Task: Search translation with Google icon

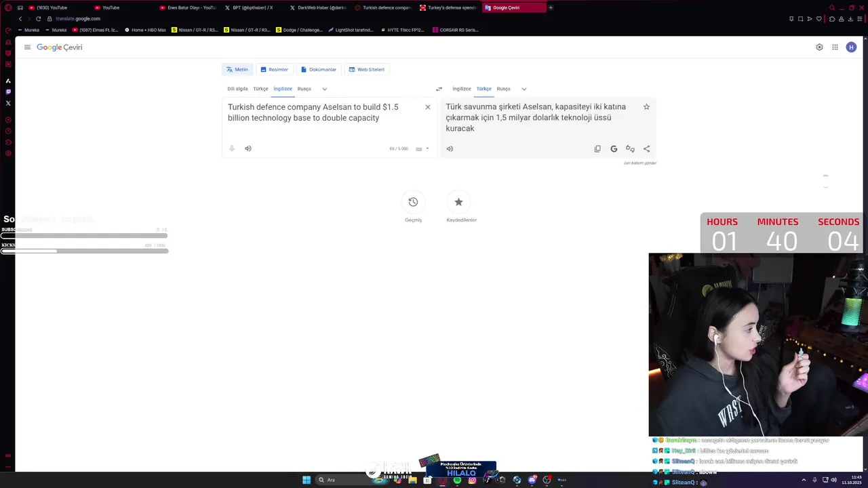Action: click(x=614, y=148)
